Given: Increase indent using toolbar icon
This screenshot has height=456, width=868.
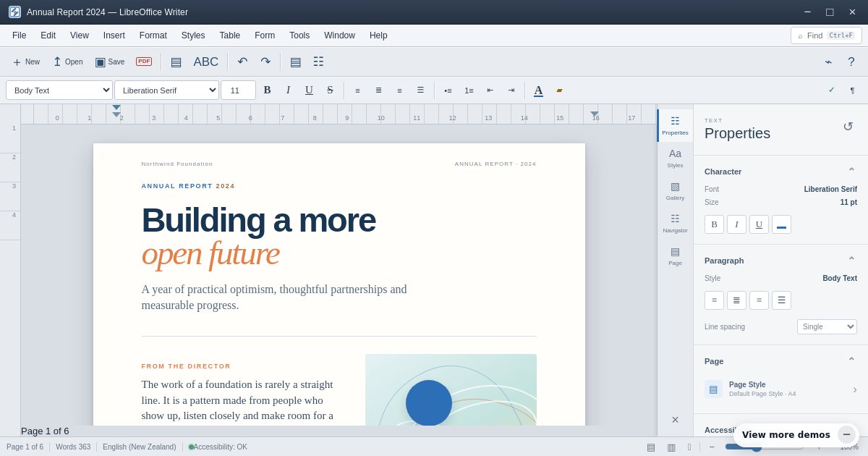Looking at the screenshot, I should point(511,90).
